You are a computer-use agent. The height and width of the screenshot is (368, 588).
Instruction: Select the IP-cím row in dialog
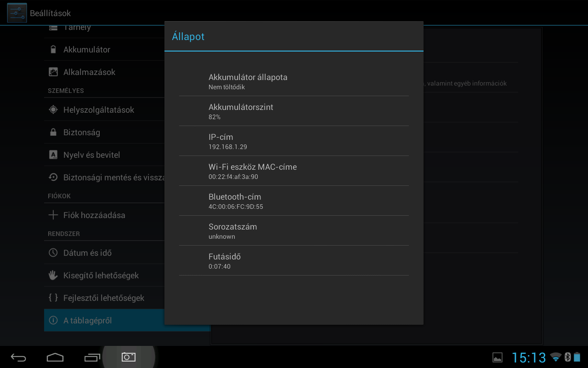pyautogui.click(x=294, y=141)
